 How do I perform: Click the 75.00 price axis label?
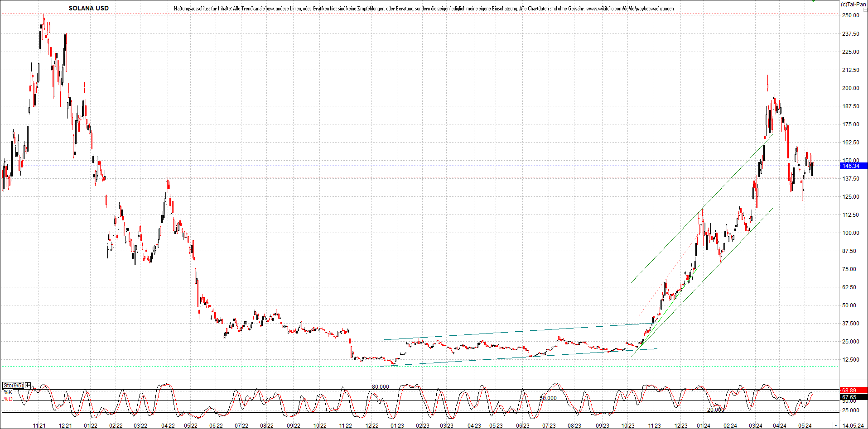pyautogui.click(x=849, y=269)
